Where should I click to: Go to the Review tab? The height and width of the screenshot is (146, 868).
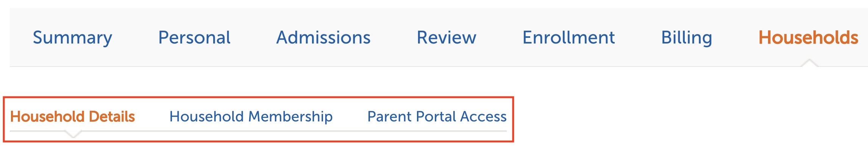[x=446, y=38]
